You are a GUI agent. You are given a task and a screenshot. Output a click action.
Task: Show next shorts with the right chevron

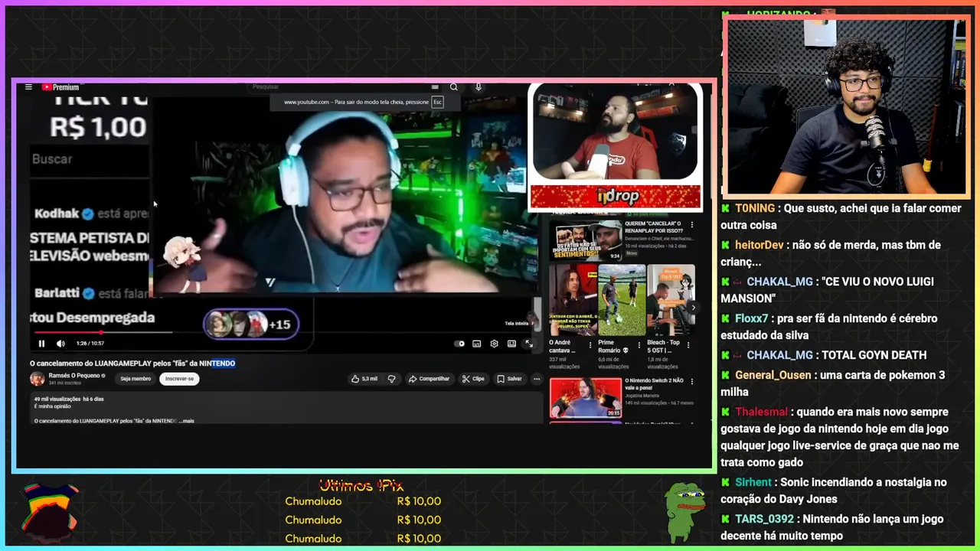[693, 308]
